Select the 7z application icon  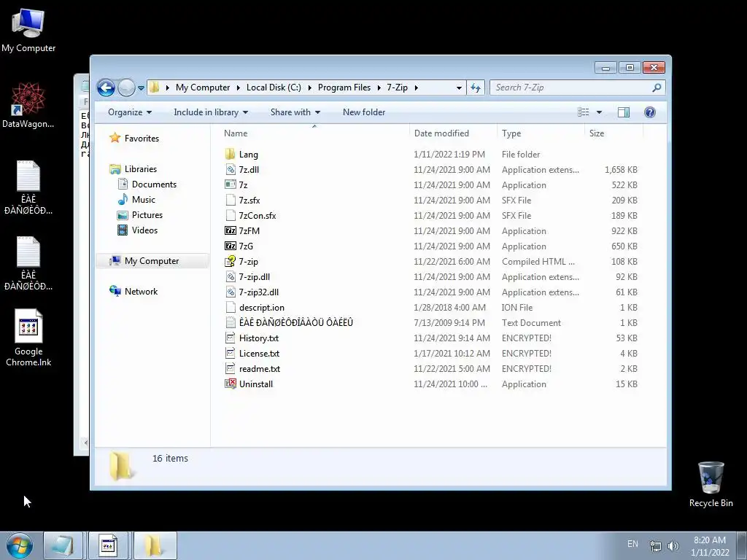coord(230,184)
